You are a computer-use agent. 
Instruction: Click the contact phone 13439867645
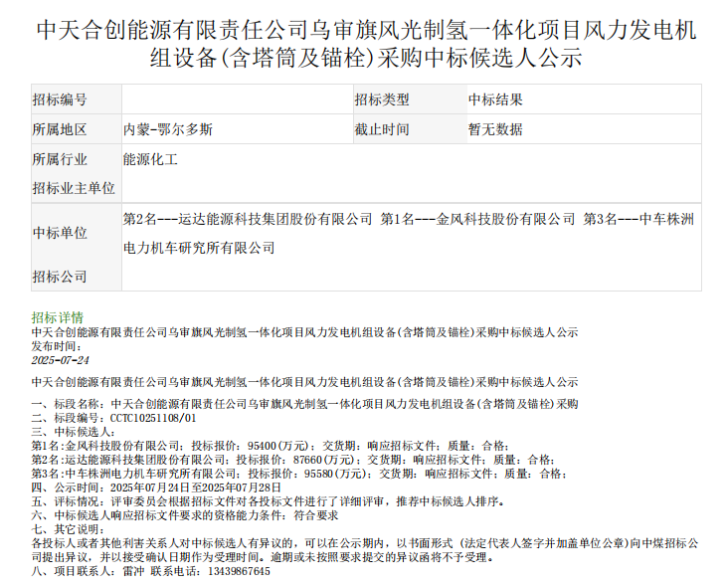239,571
